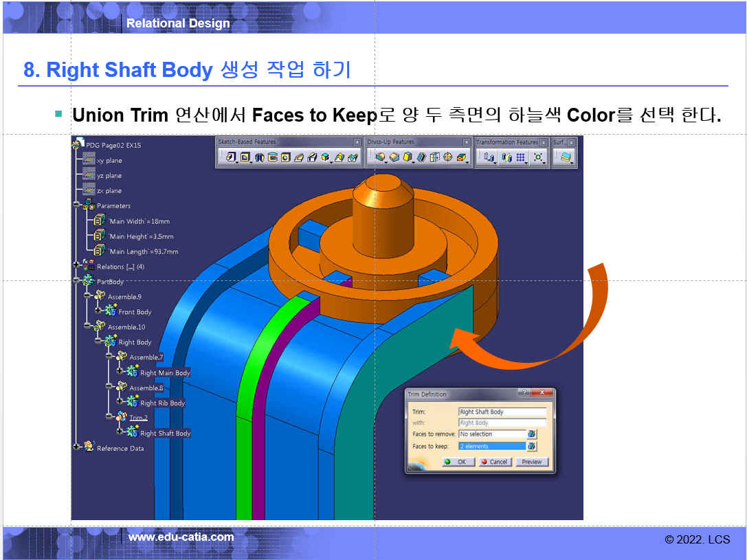Select the Shaft tool icon

(259, 157)
